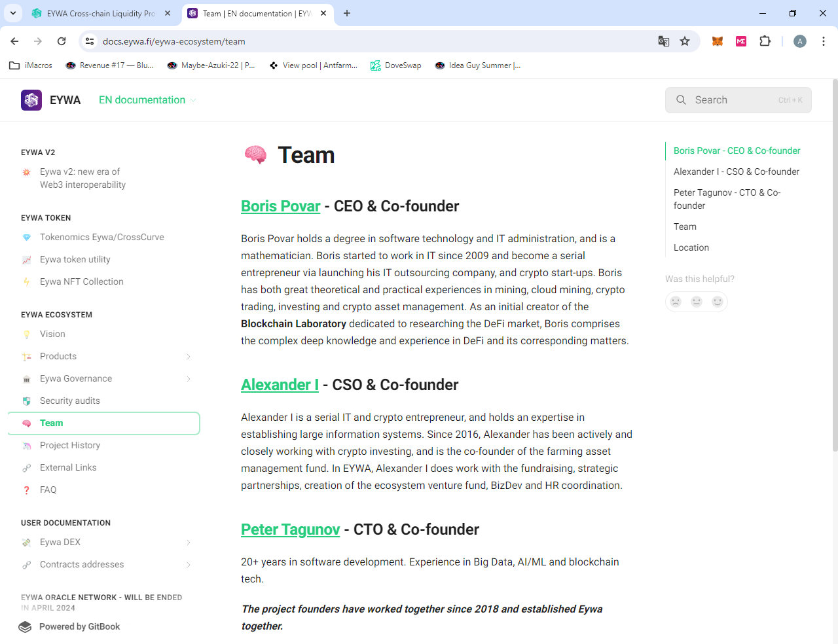Viewport: 838px width, 644px height.
Task: Close the EYWA Cross-chain Liquidity tab
Action: click(x=168, y=13)
